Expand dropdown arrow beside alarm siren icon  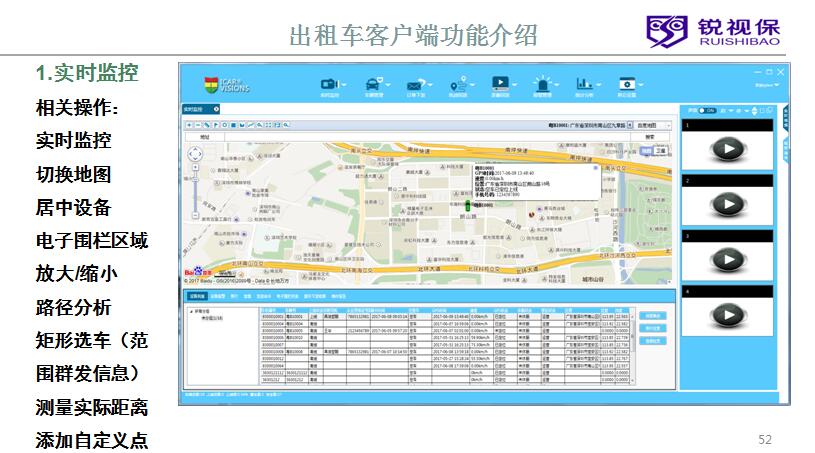tap(556, 85)
